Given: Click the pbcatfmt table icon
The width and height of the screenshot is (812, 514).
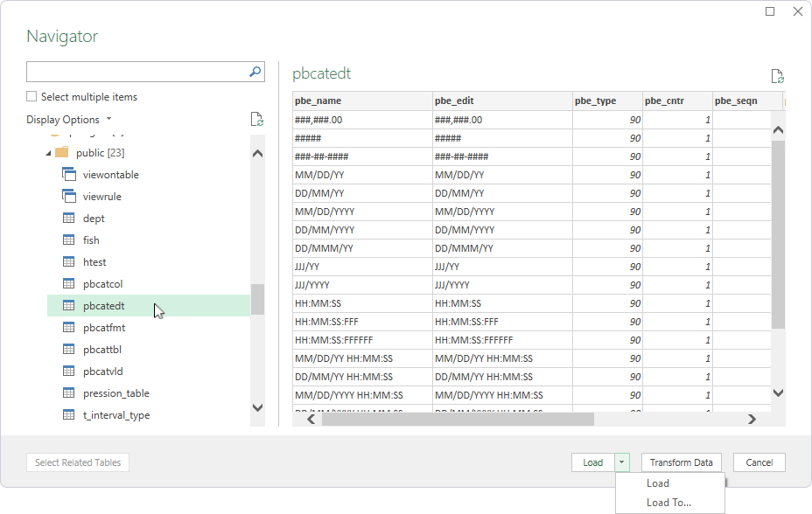Looking at the screenshot, I should click(68, 327).
